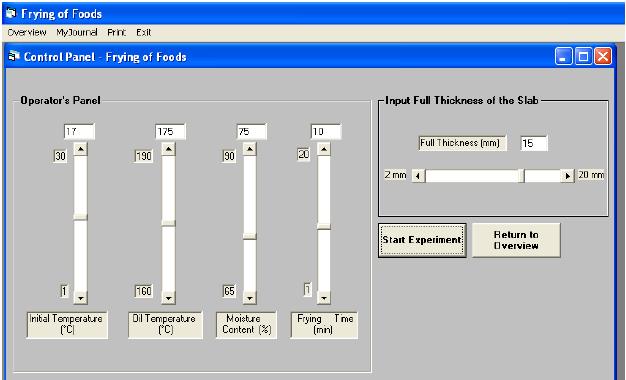Click the 160 minimum label of Oil Temperature
The width and height of the screenshot is (626, 380).
click(143, 291)
